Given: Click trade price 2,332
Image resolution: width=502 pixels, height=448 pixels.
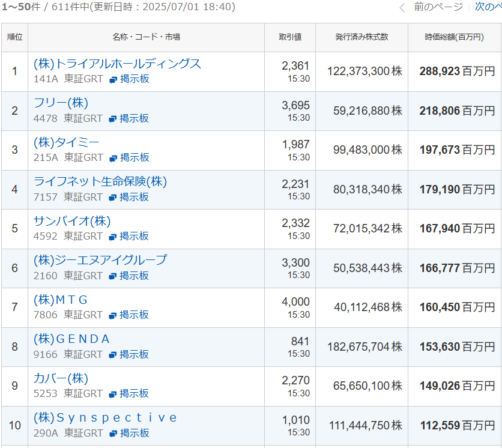Looking at the screenshot, I should tap(295, 223).
